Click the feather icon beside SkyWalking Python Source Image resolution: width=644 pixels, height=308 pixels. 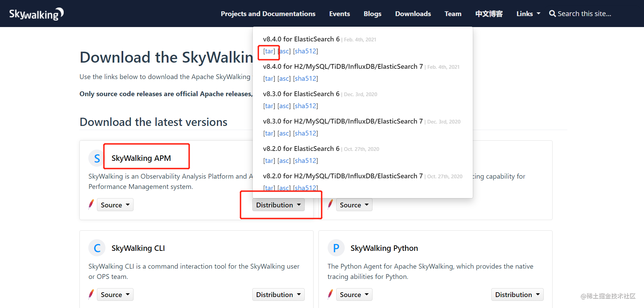click(x=330, y=294)
